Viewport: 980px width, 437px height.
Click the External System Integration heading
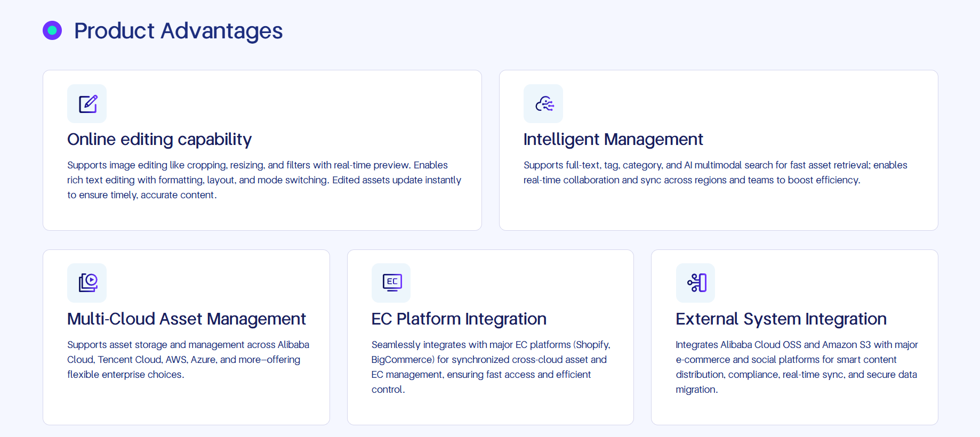click(781, 319)
